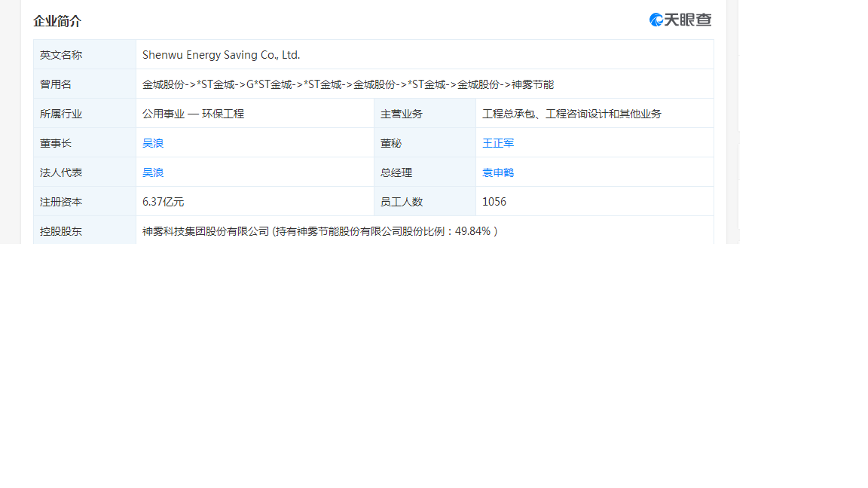Select the 企业简介 heading
The height and width of the screenshot is (488, 868).
57,22
